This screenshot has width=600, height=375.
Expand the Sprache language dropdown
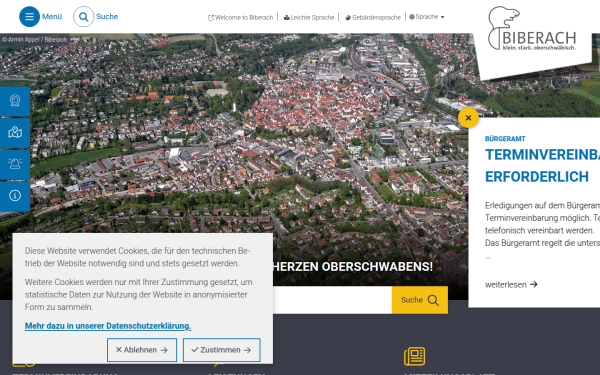tap(427, 17)
